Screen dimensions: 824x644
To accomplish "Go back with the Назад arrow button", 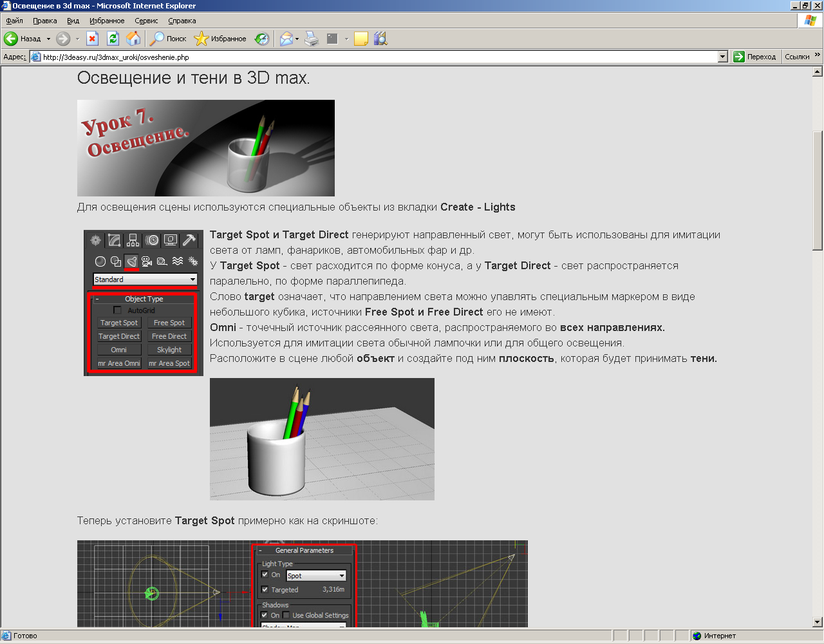I will coord(23,39).
